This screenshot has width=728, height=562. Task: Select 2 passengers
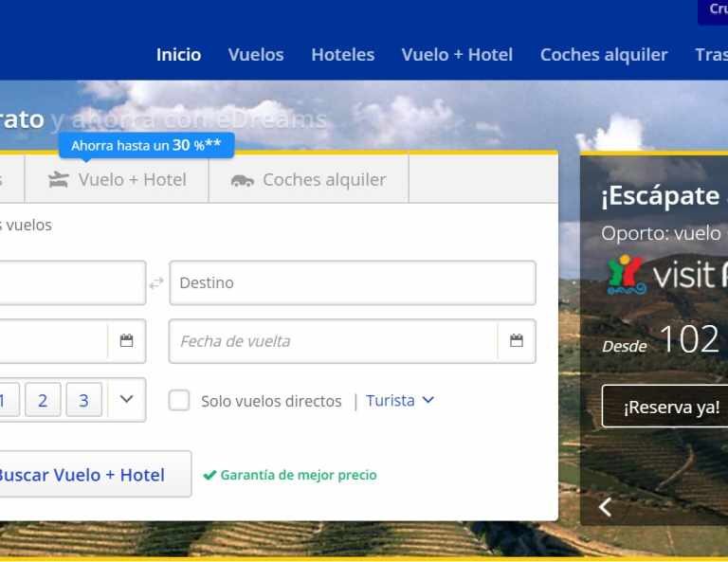coord(43,400)
